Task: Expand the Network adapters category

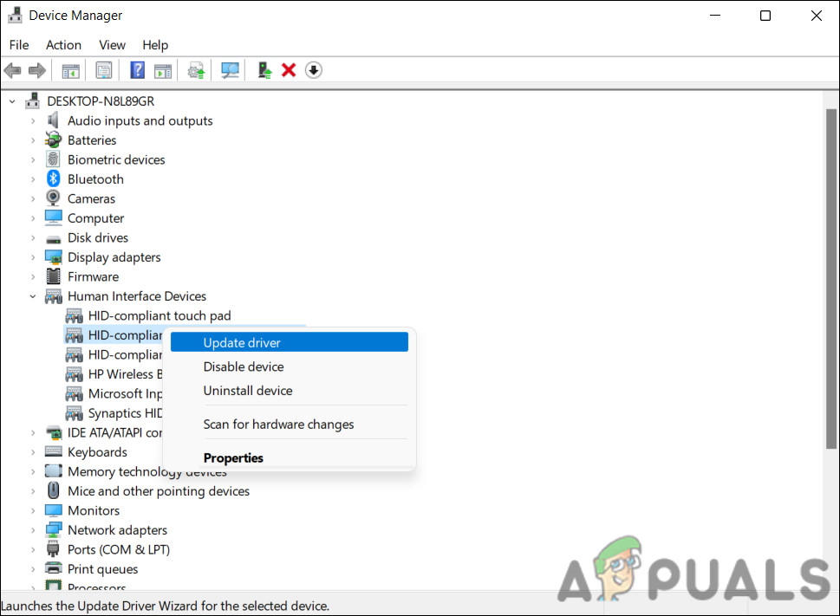Action: 32,529
